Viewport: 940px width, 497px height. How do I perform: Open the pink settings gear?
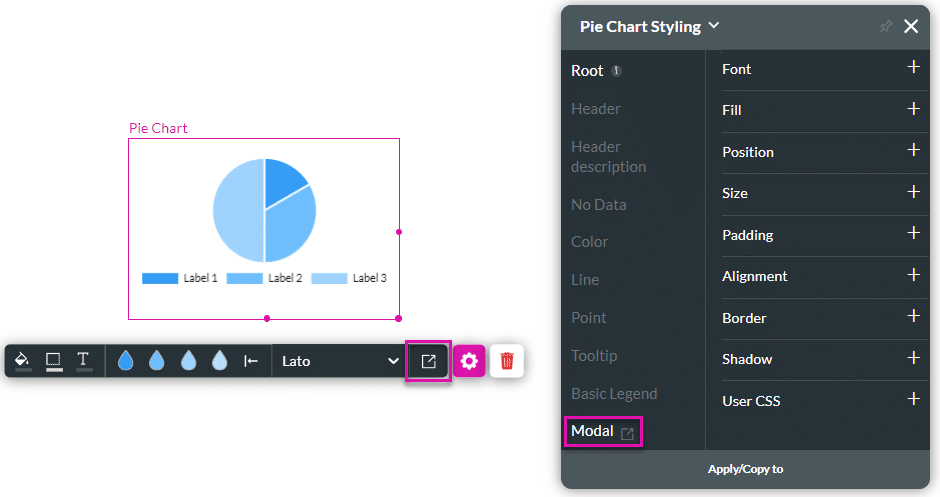[x=469, y=361]
